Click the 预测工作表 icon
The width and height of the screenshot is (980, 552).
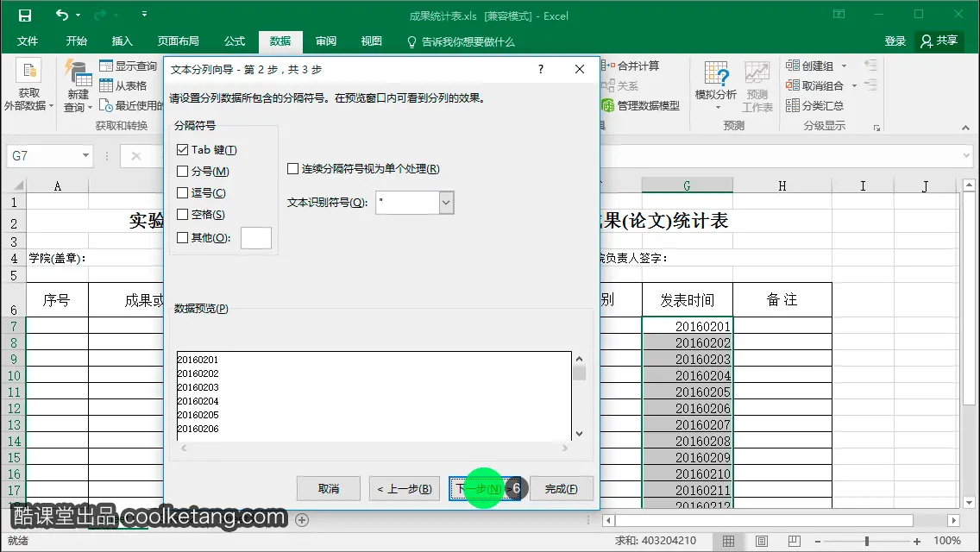coord(757,73)
